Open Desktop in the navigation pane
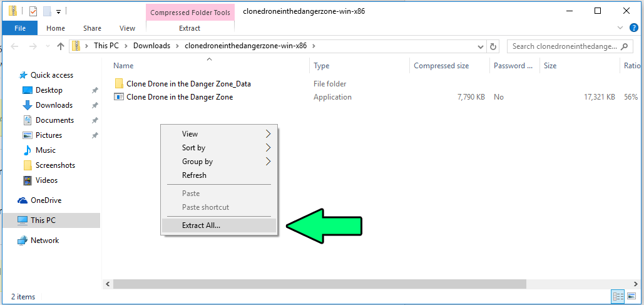 (x=49, y=90)
